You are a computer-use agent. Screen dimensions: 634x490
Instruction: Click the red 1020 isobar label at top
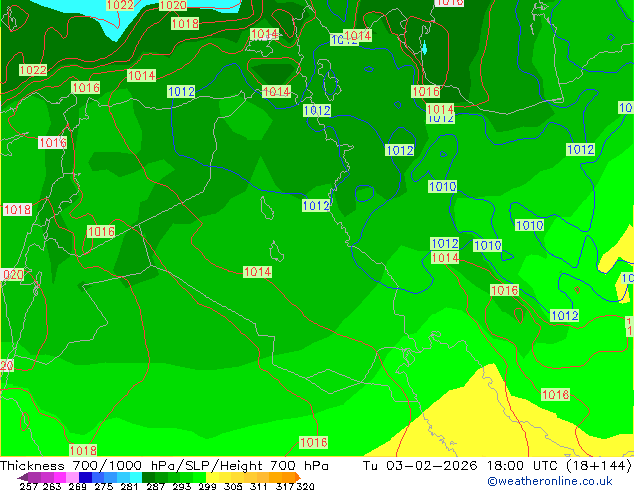point(173,5)
